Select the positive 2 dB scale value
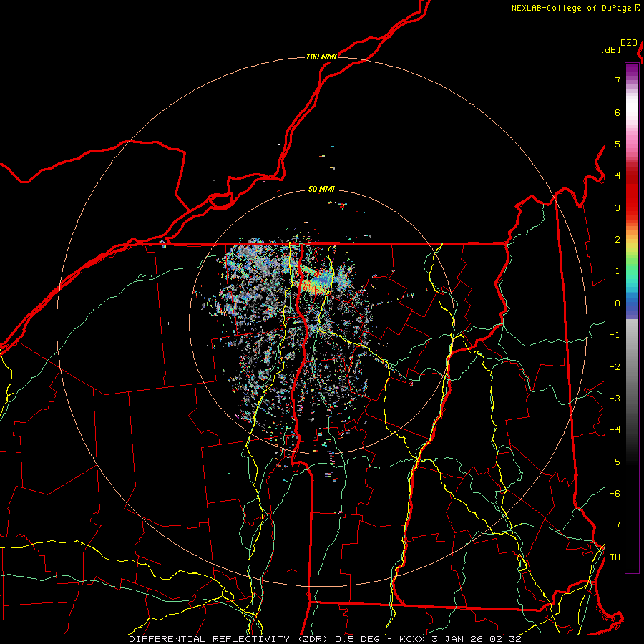This screenshot has height=644, width=644. point(618,240)
